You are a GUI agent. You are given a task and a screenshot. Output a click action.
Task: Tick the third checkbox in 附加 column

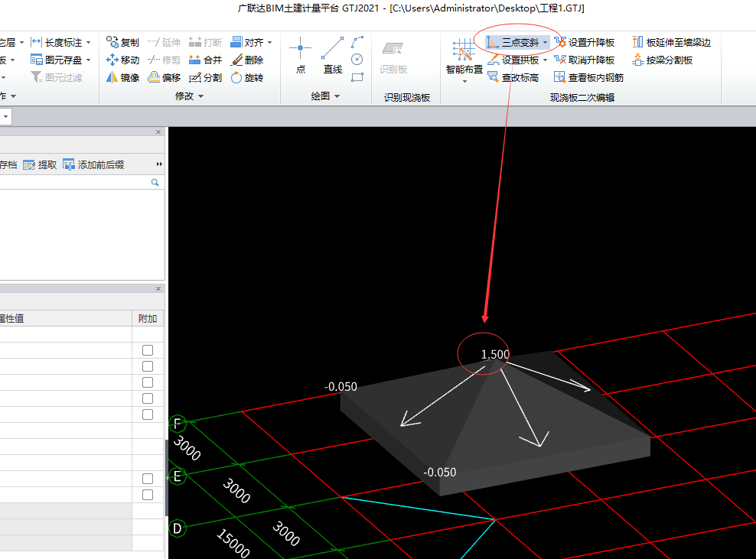(x=148, y=382)
